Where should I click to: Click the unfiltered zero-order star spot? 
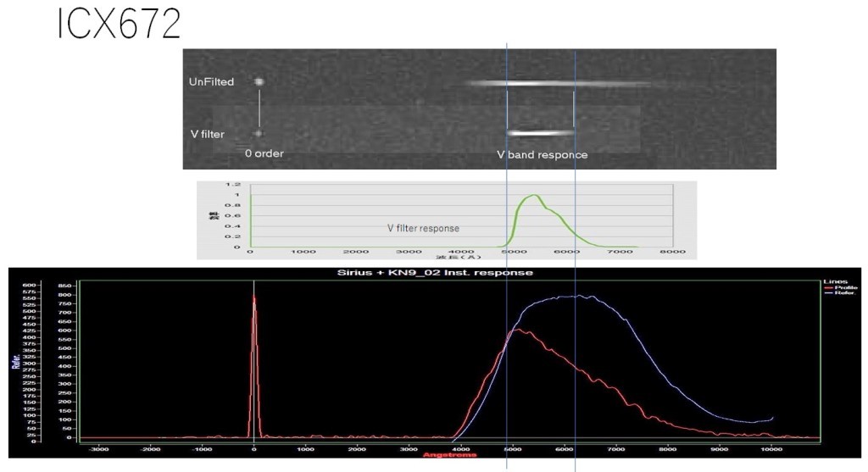[x=259, y=82]
